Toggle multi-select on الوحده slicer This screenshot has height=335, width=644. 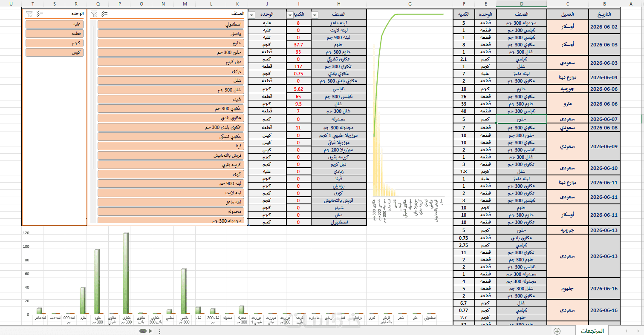(x=40, y=14)
